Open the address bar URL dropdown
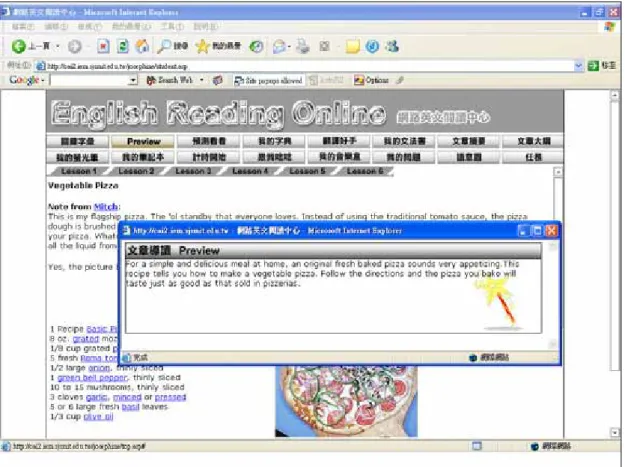 [579, 66]
